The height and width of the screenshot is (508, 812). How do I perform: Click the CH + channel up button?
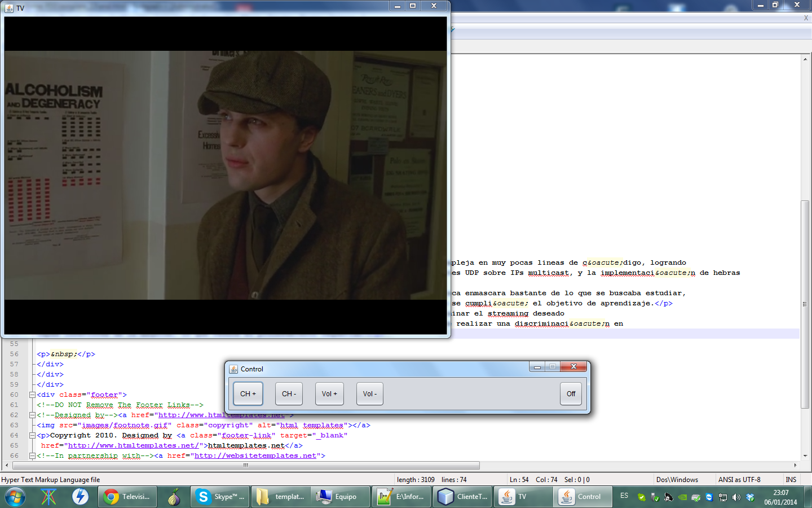pyautogui.click(x=248, y=394)
